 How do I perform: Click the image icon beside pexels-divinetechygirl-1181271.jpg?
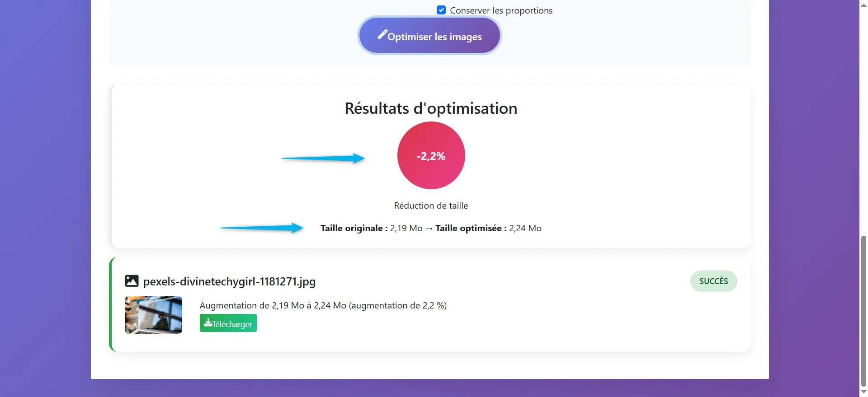click(x=131, y=281)
